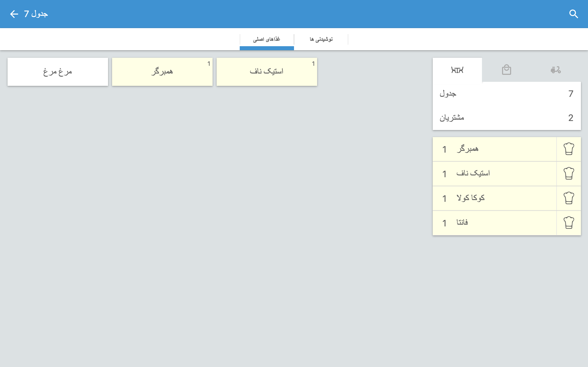This screenshot has height=367, width=588.
Task: Select کوکا کولا order line
Action: point(494,198)
